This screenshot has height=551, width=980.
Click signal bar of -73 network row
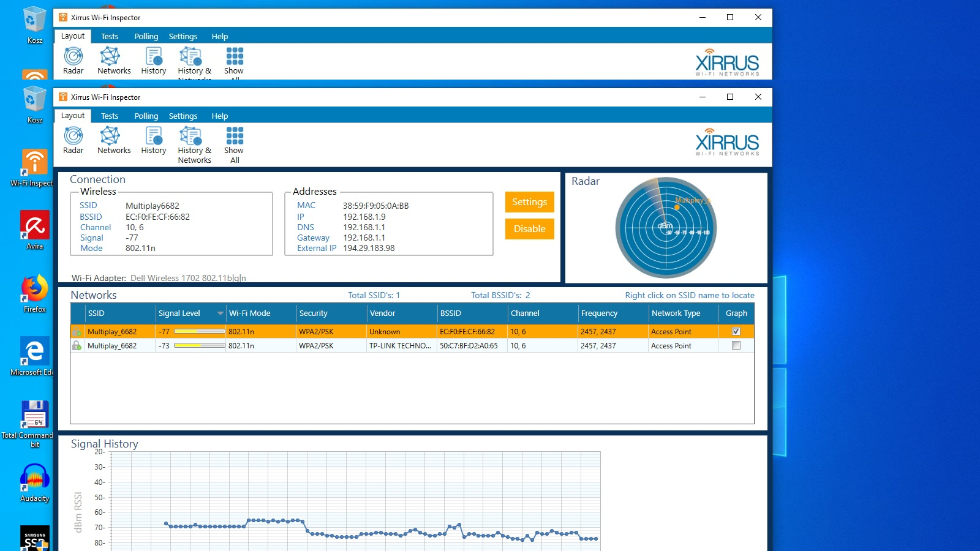pos(200,345)
